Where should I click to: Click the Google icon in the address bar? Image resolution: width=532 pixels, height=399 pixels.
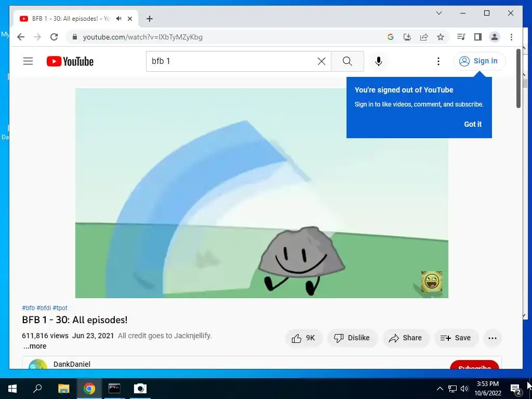point(391,37)
